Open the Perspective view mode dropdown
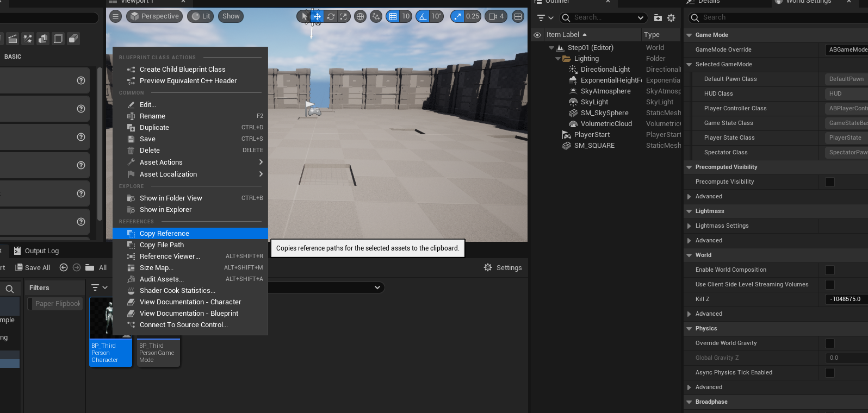 (154, 16)
